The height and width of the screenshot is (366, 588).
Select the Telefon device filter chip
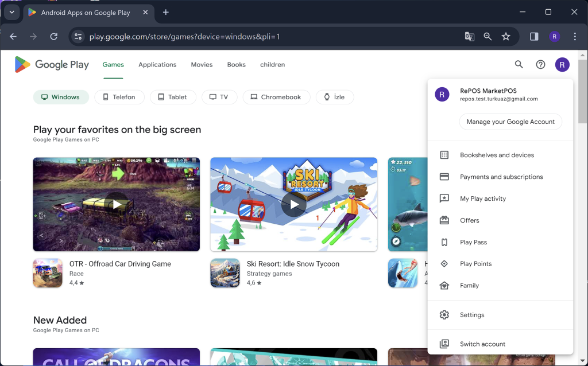[x=119, y=97]
